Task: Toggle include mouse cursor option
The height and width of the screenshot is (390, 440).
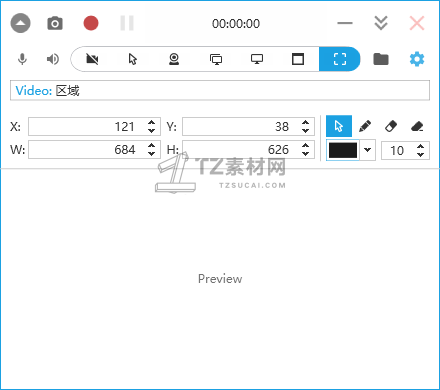Action: 133,59
